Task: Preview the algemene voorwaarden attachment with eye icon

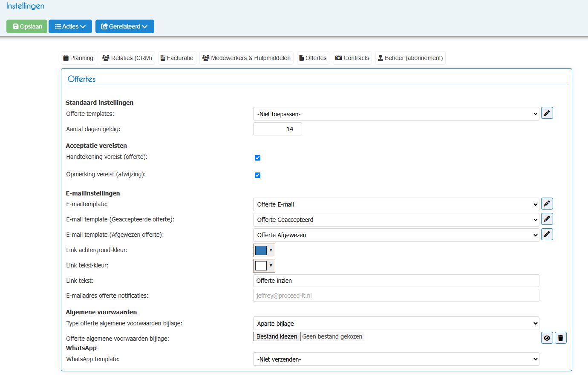Action: (x=547, y=338)
